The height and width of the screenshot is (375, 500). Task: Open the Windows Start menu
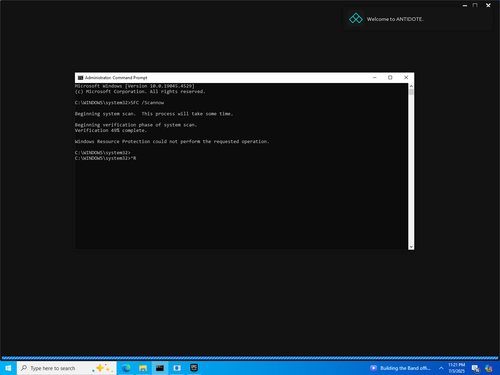[x=8, y=368]
